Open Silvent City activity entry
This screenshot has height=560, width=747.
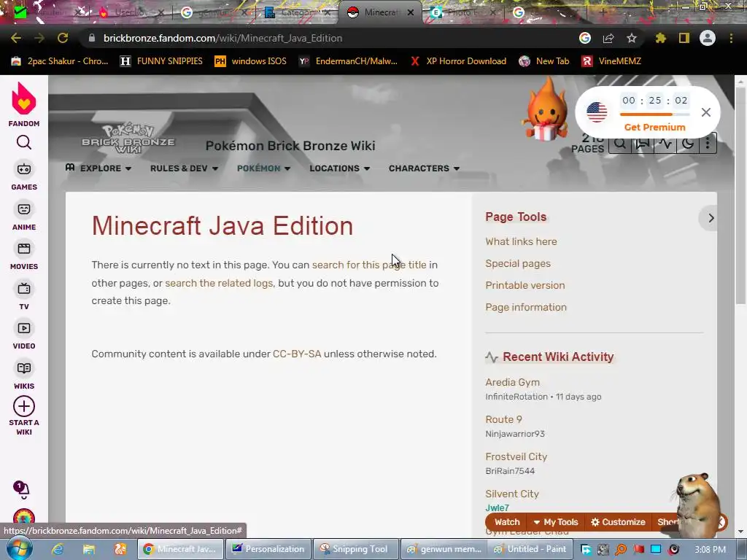512,494
